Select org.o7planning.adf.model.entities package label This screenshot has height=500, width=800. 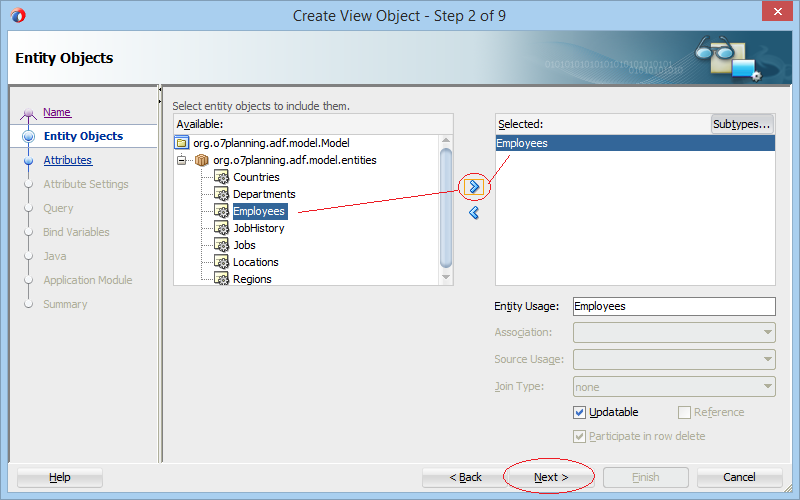(295, 160)
